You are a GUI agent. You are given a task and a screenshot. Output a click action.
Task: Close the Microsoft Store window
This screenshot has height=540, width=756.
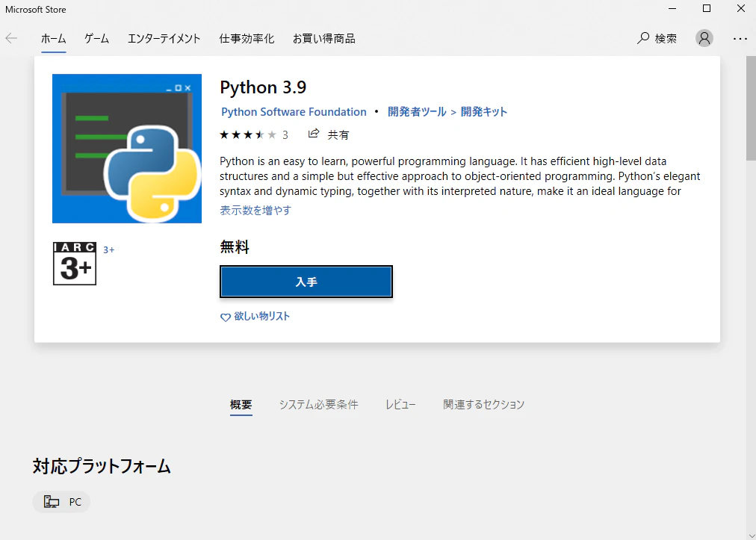click(740, 9)
